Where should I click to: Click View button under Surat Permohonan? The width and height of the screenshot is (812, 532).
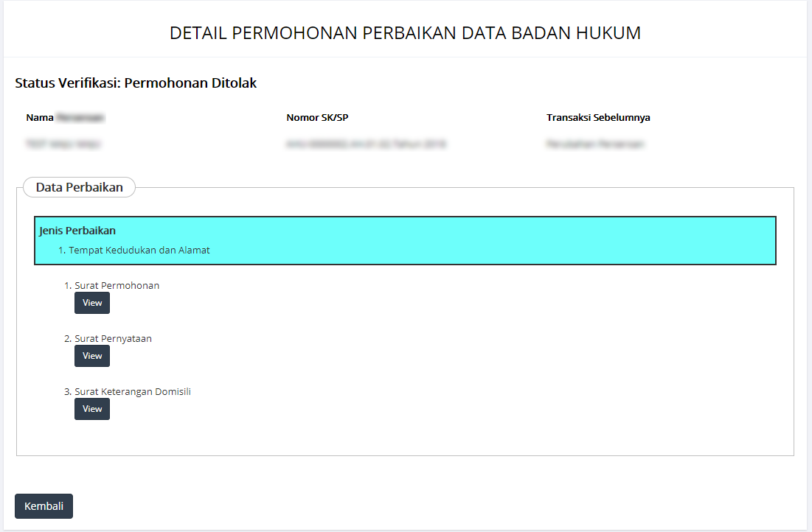pos(92,303)
